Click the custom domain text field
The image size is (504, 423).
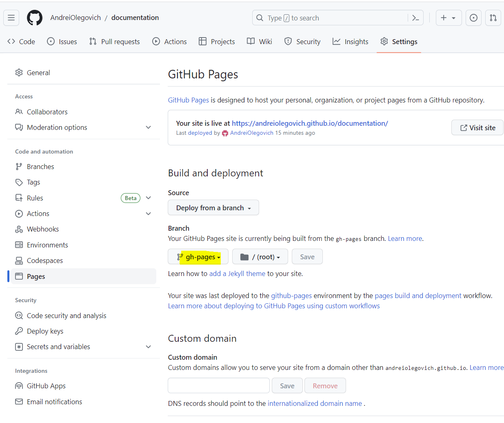(219, 386)
